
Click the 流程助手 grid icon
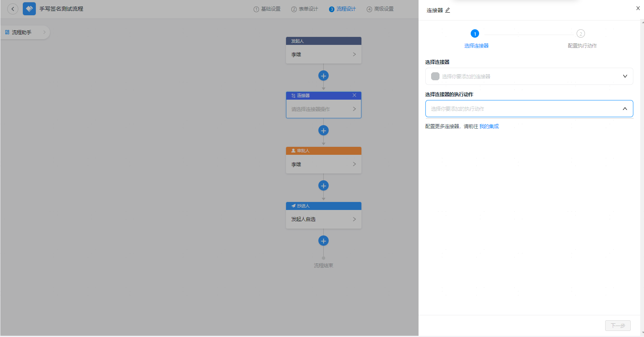pyautogui.click(x=7, y=32)
